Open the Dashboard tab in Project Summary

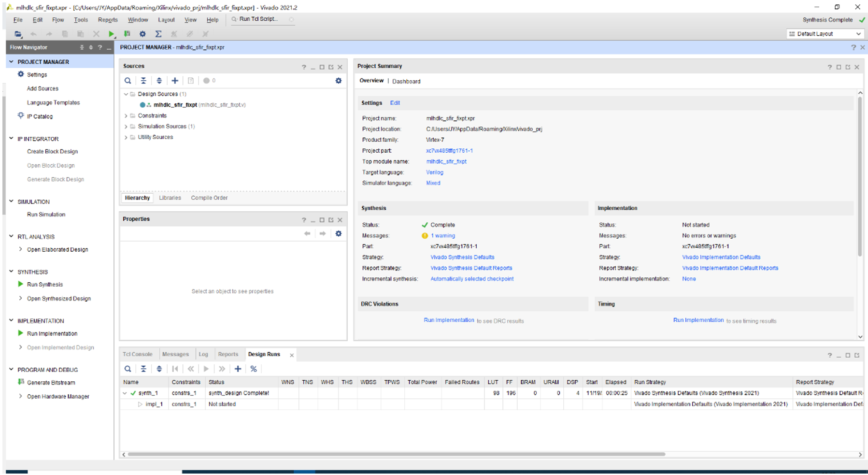pos(406,81)
